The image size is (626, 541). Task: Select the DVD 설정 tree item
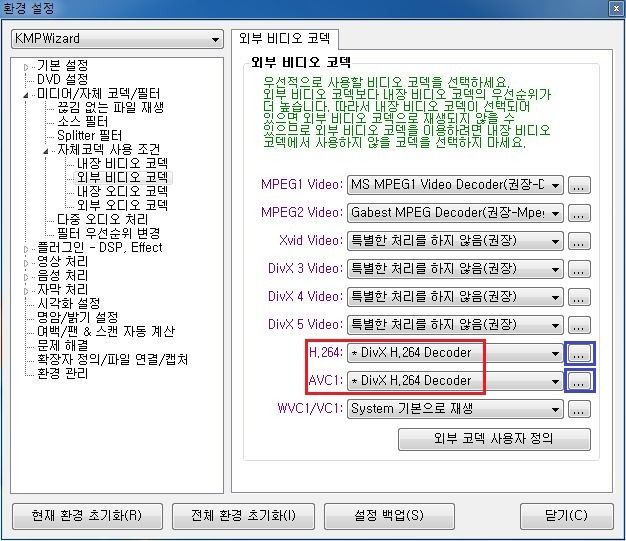point(62,79)
